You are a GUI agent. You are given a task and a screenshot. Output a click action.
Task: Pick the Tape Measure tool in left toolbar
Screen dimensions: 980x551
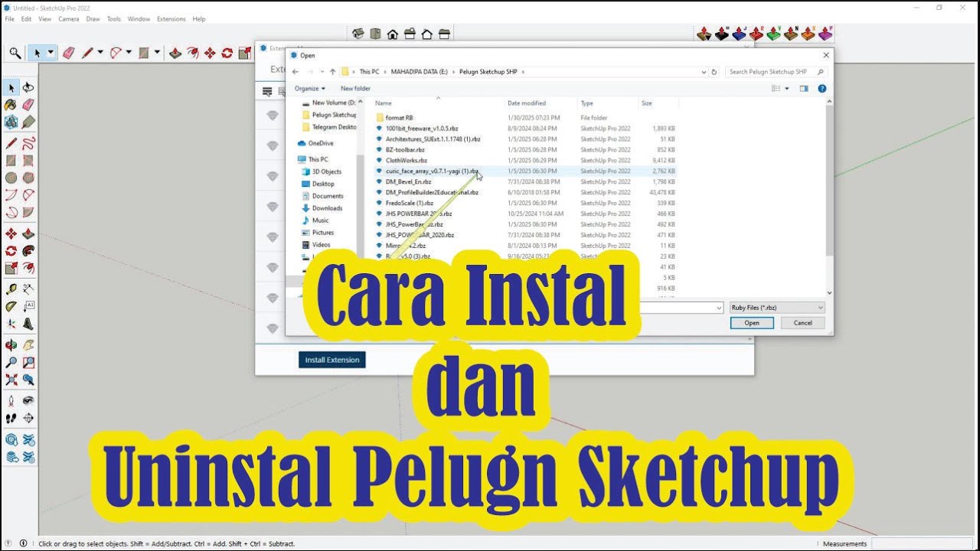pos(11,289)
